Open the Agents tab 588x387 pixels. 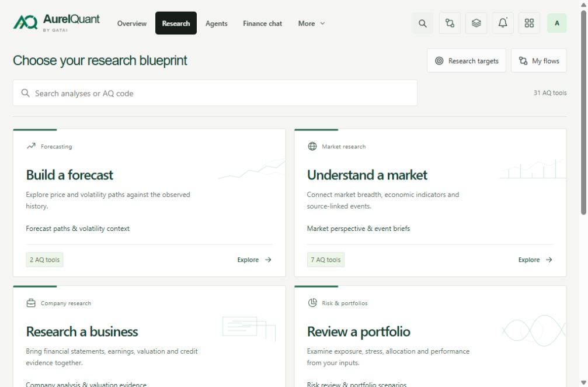(x=217, y=23)
